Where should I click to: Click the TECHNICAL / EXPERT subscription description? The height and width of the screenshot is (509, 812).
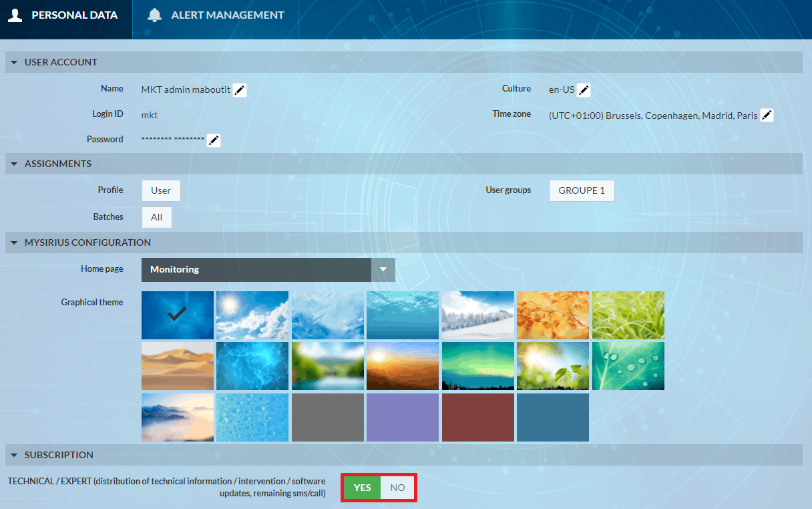tap(166, 487)
